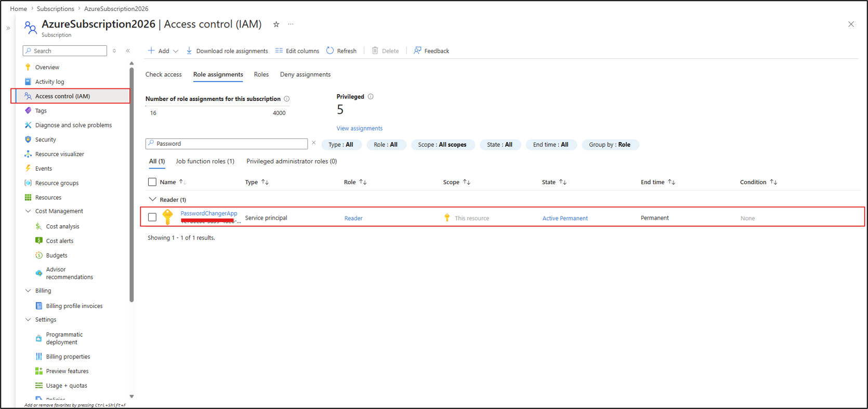Open the Resource groups icon
868x409 pixels.
(x=28, y=183)
